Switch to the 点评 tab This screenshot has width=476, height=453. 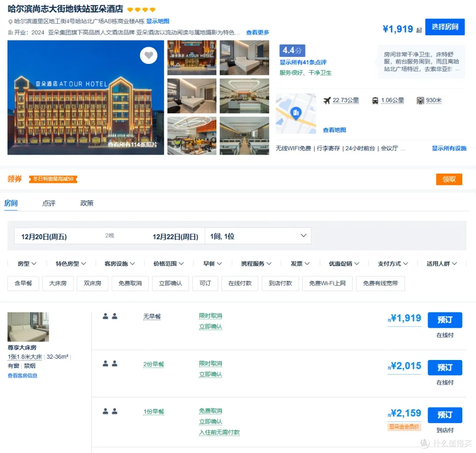(x=48, y=203)
